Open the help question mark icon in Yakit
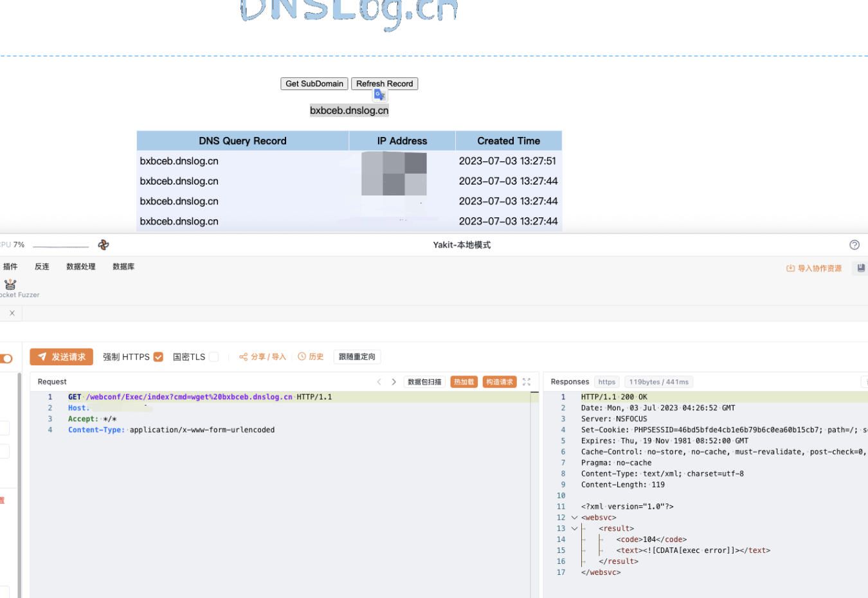 pyautogui.click(x=854, y=245)
